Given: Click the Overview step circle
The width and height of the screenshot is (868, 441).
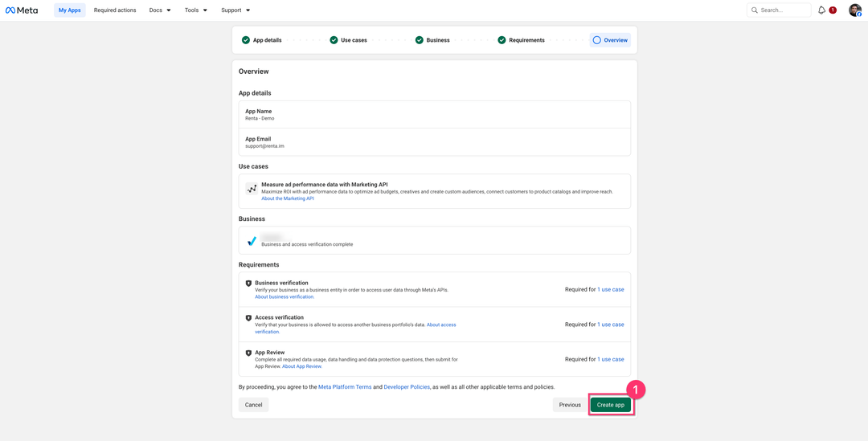Looking at the screenshot, I should pyautogui.click(x=596, y=40).
